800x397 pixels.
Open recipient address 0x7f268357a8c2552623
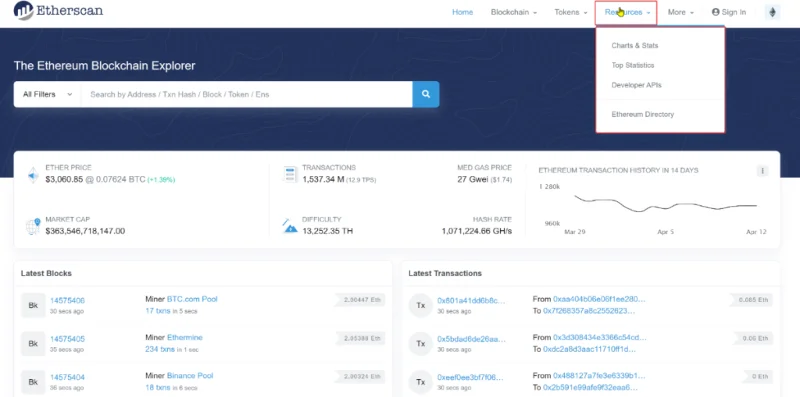click(589, 310)
